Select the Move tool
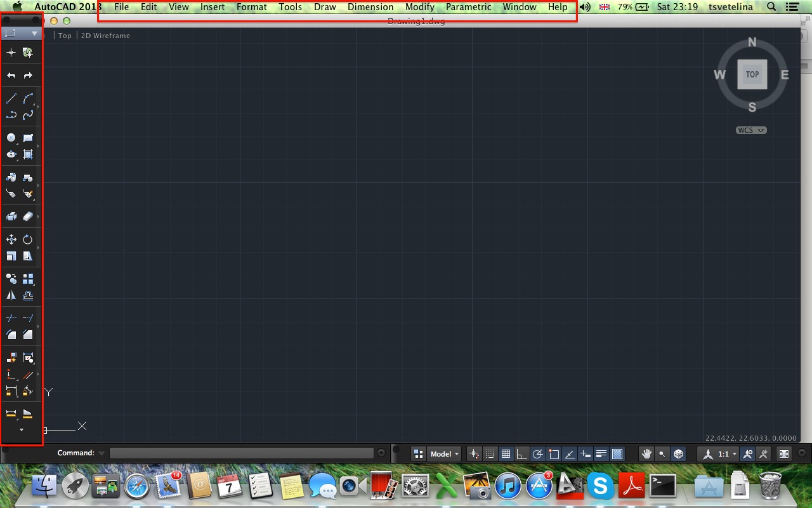 11,239
